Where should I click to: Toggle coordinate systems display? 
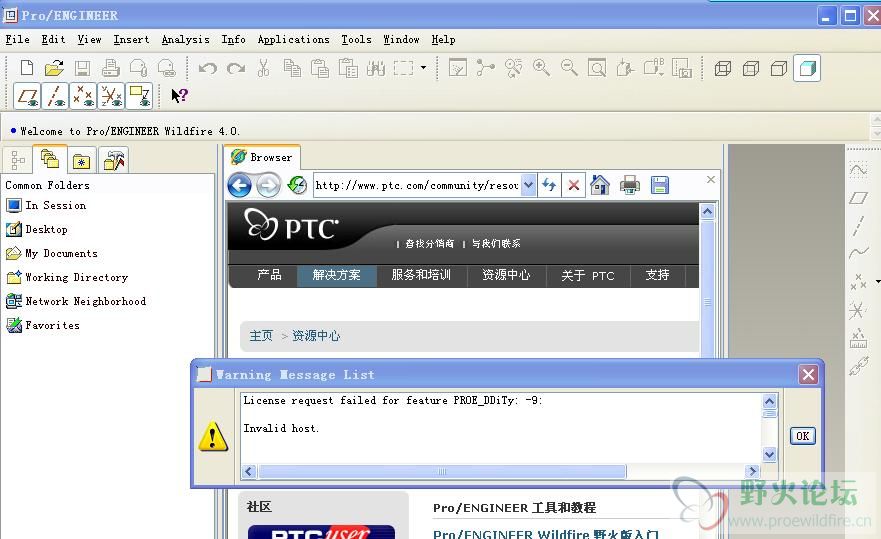[111, 96]
